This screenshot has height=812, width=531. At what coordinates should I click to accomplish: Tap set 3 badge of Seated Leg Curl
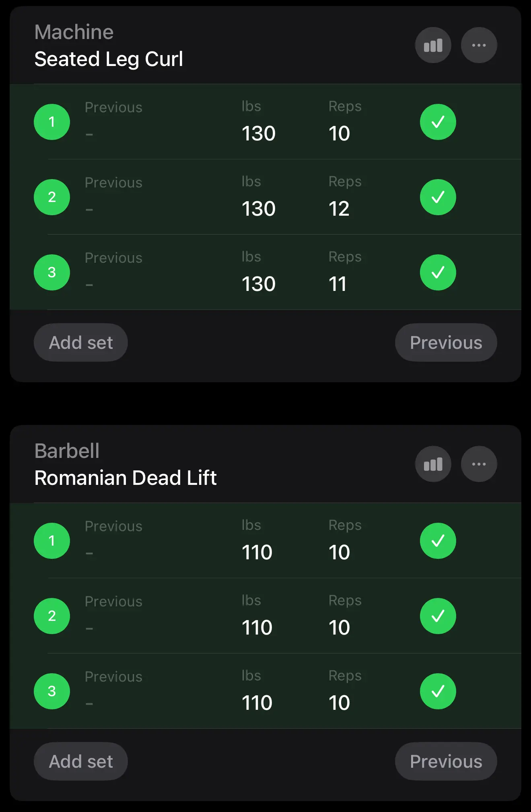pos(52,272)
